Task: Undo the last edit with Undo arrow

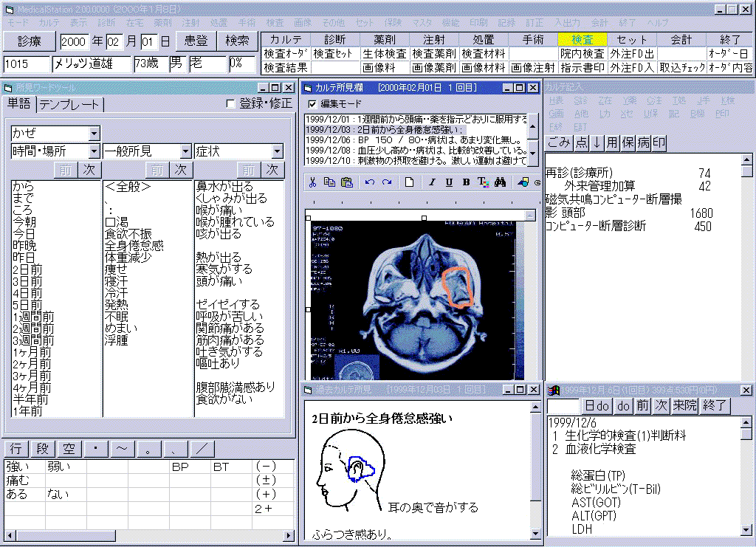Action: point(370,182)
